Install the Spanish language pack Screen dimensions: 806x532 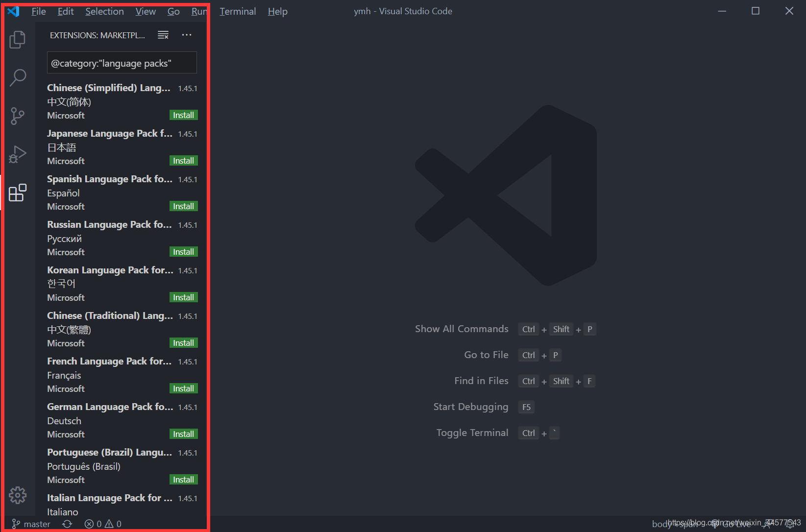183,206
